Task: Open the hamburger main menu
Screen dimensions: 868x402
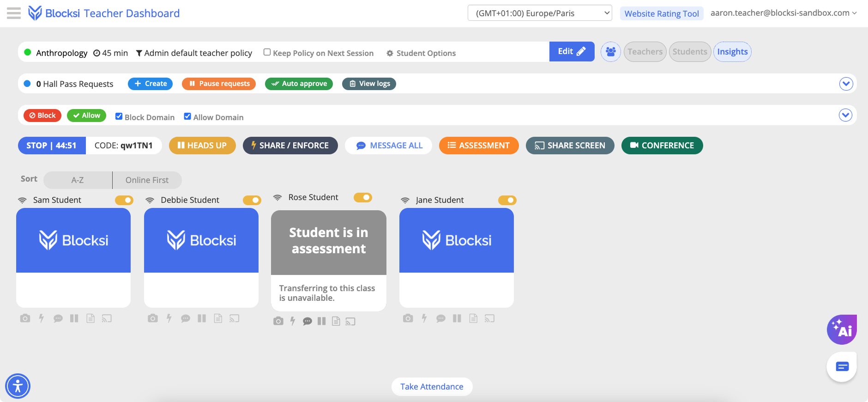Action: click(14, 13)
